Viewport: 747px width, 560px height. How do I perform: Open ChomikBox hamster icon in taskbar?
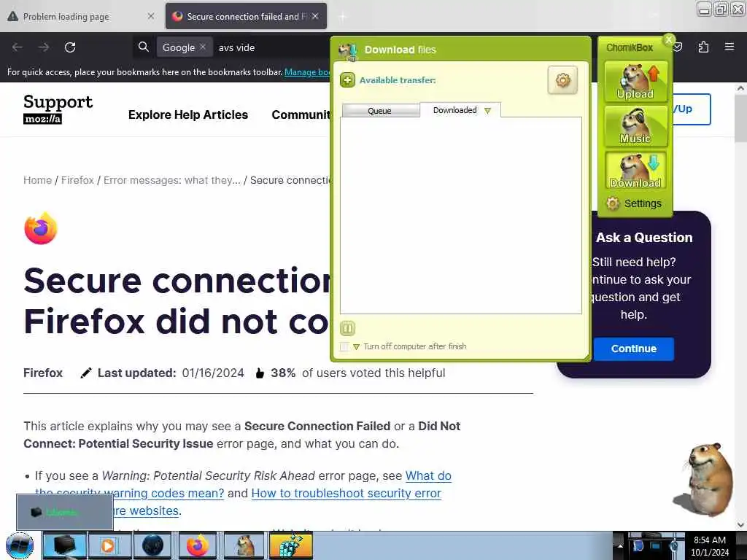[x=244, y=545]
